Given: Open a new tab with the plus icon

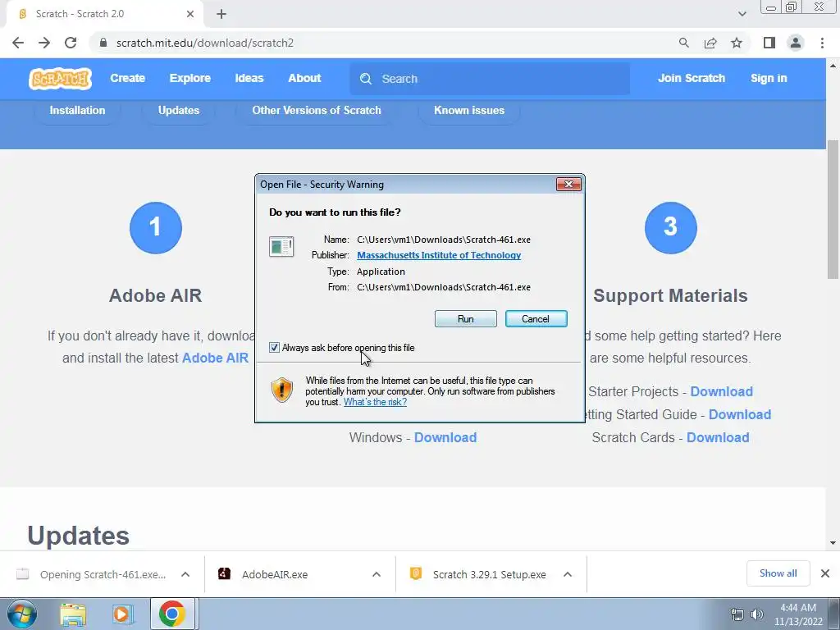Looking at the screenshot, I should [221, 14].
